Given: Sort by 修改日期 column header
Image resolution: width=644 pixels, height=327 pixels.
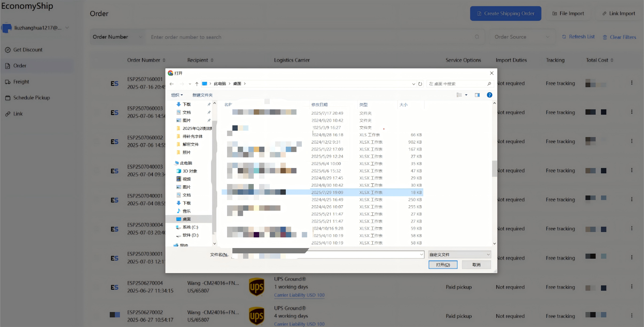Looking at the screenshot, I should click(319, 105).
